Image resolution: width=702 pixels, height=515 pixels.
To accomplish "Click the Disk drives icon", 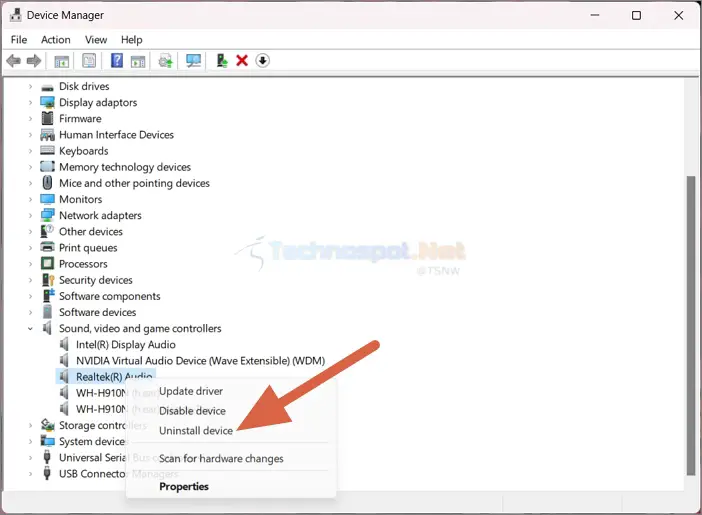I will (x=47, y=87).
